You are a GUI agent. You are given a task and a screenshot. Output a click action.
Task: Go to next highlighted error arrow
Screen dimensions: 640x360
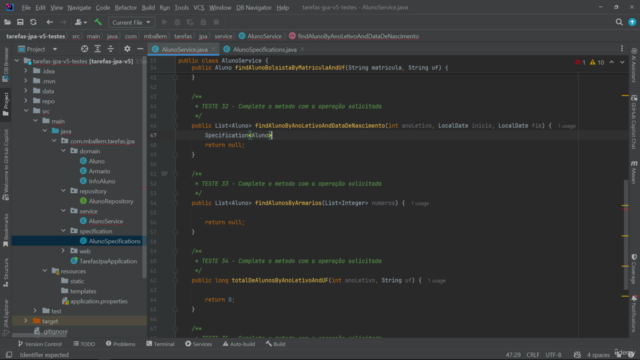[622, 62]
